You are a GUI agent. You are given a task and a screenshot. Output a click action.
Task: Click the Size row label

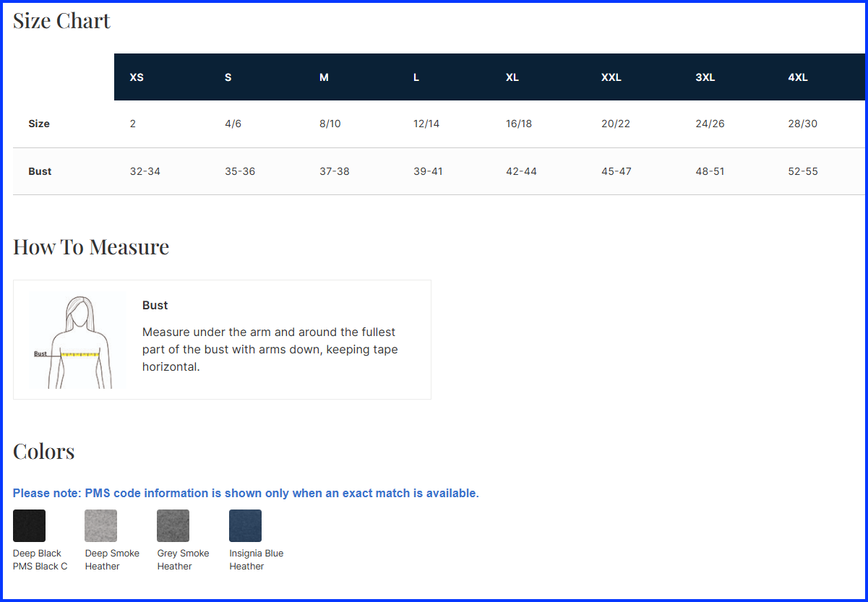click(x=39, y=124)
